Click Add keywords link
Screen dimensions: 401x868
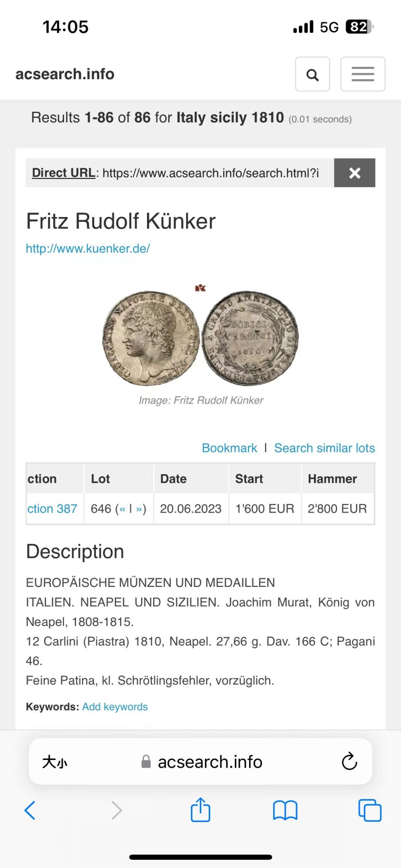coord(115,706)
